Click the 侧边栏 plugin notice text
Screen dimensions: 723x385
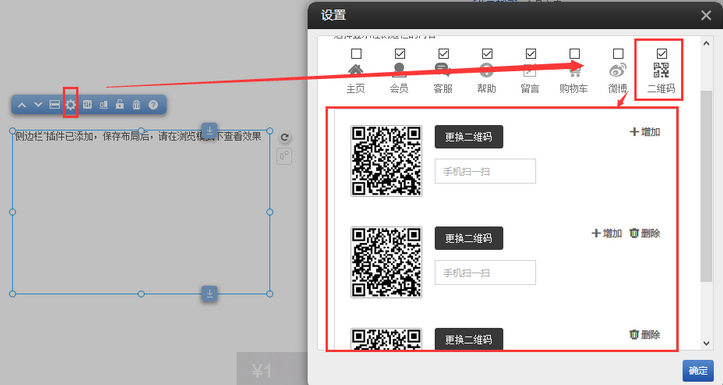(138, 136)
